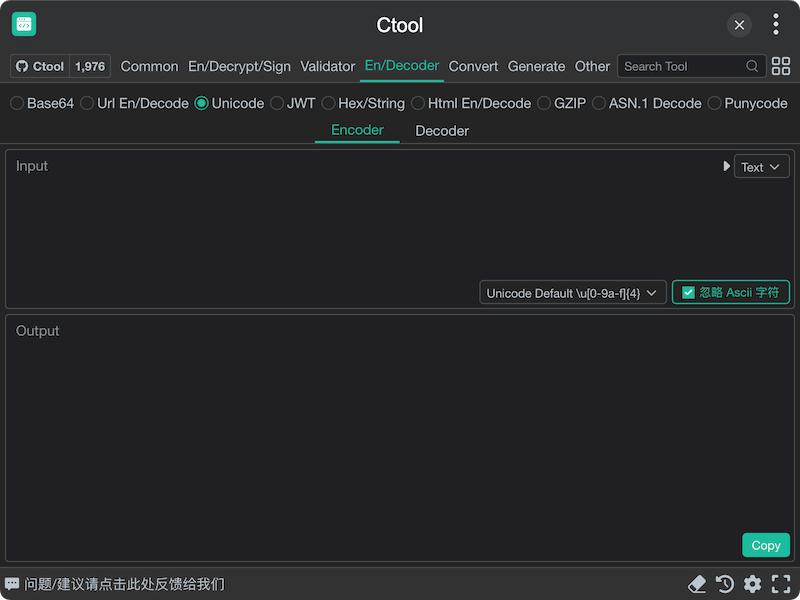Open the all tools grid view icon

[781, 66]
